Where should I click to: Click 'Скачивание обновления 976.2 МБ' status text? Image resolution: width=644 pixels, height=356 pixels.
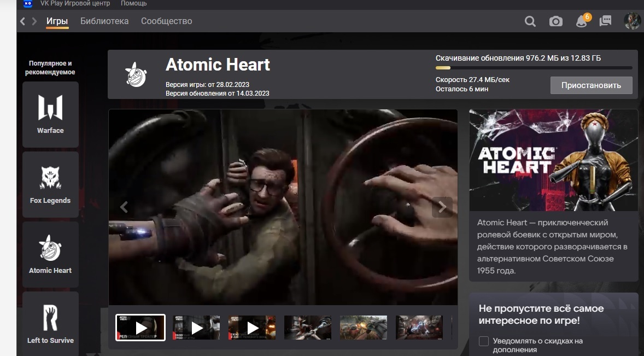click(x=518, y=59)
